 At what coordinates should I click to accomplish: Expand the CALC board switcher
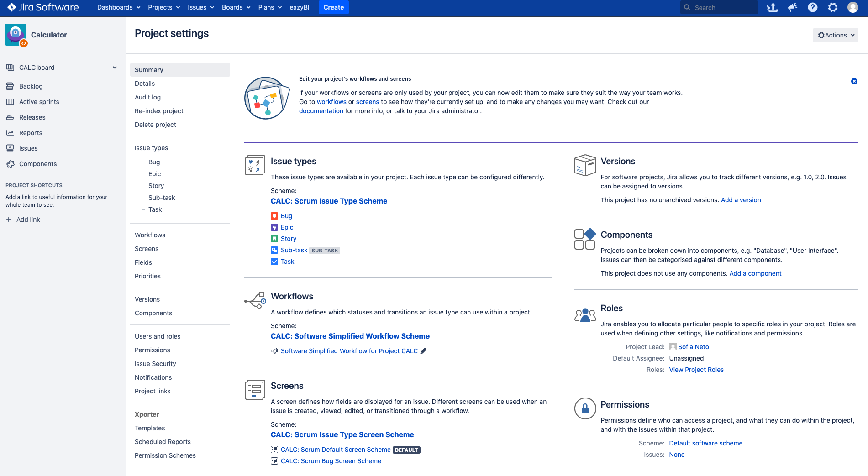115,68
